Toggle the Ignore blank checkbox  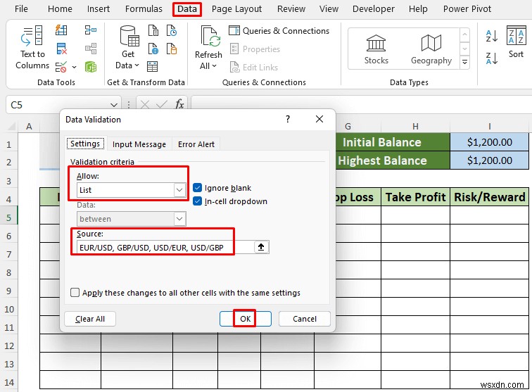coord(197,188)
